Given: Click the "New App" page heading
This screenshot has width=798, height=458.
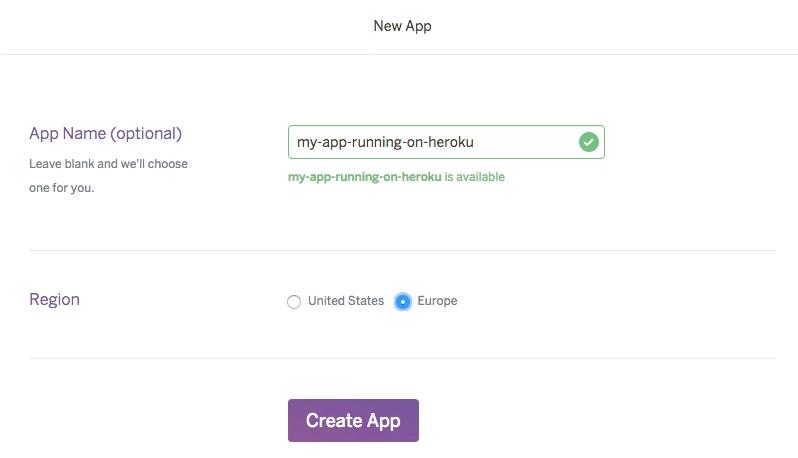Looking at the screenshot, I should 402,26.
